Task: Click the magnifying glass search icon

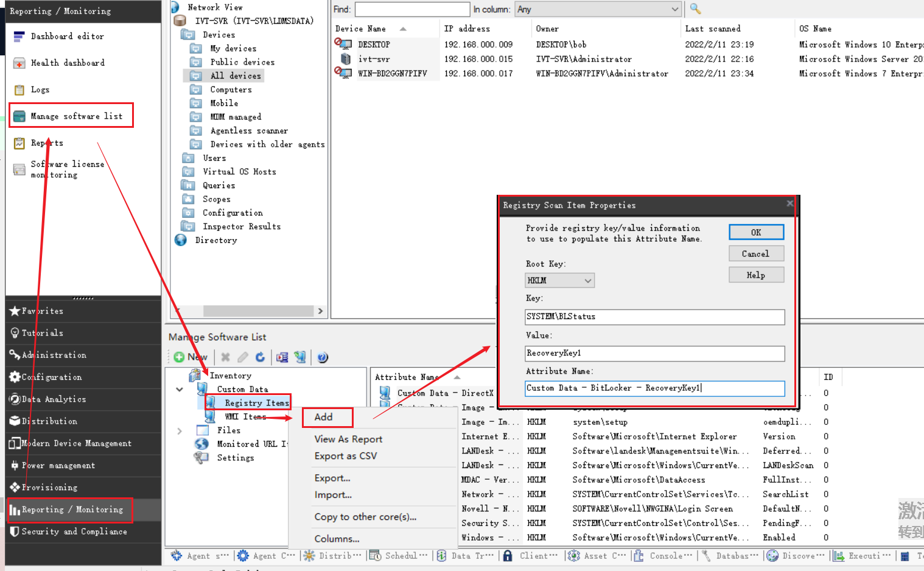Action: click(695, 9)
